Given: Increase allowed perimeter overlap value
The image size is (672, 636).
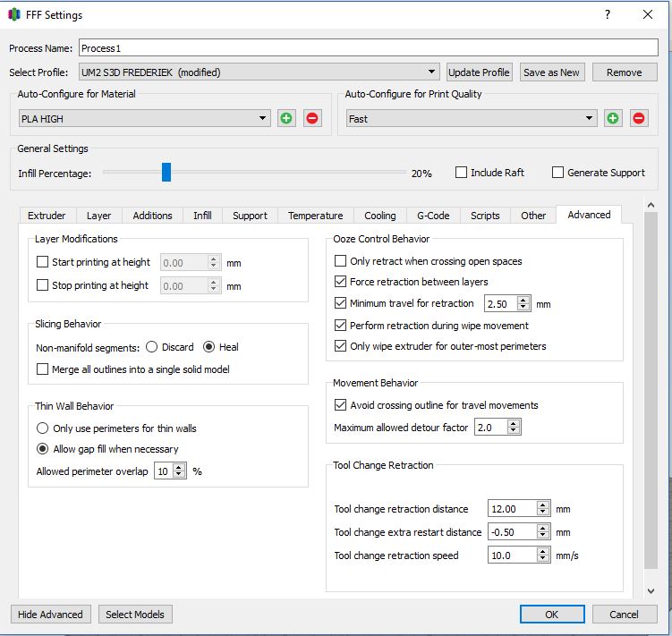Looking at the screenshot, I should pyautogui.click(x=180, y=467).
